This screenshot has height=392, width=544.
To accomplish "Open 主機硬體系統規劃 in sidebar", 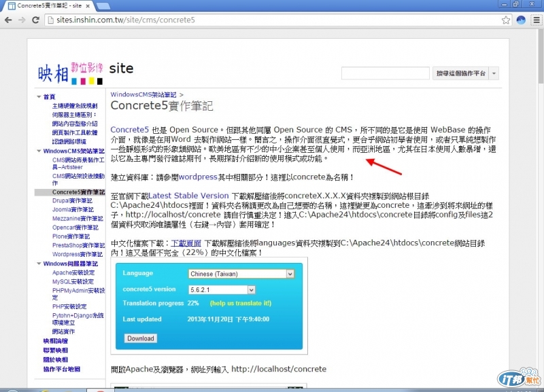I will pyautogui.click(x=75, y=106).
